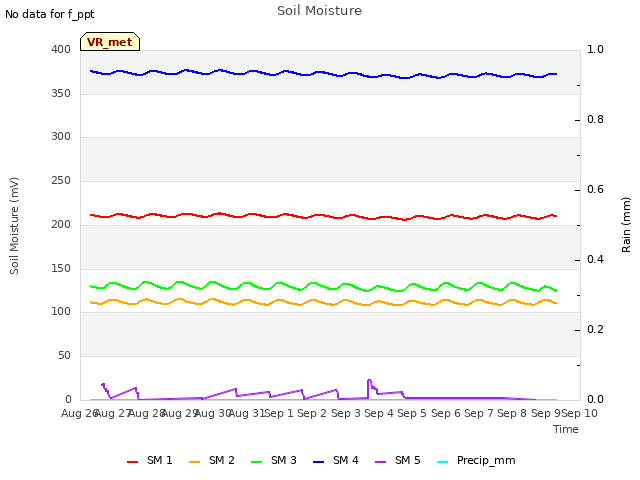Click the 0.8 rain axis tick label
This screenshot has height=480, width=640.
[x=595, y=120]
